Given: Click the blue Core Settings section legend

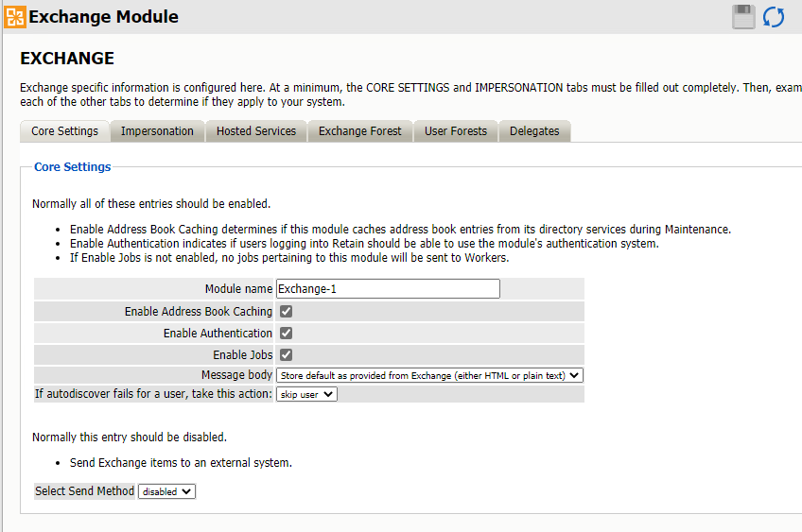Looking at the screenshot, I should click(72, 167).
